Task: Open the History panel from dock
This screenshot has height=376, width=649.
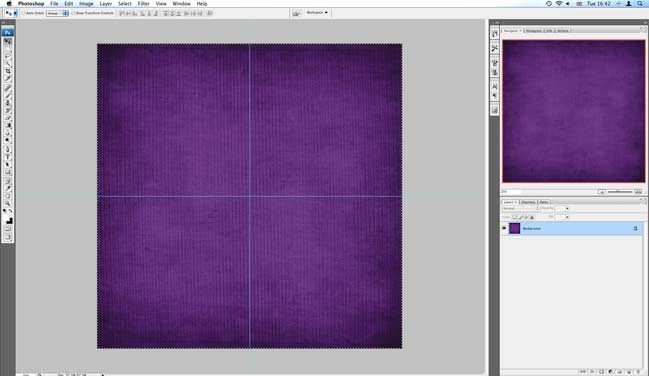Action: 495,34
